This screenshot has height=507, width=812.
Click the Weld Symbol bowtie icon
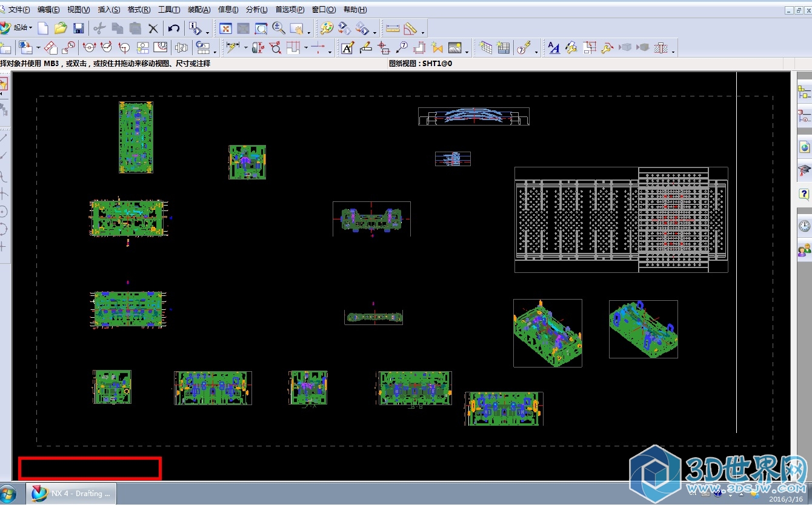437,47
